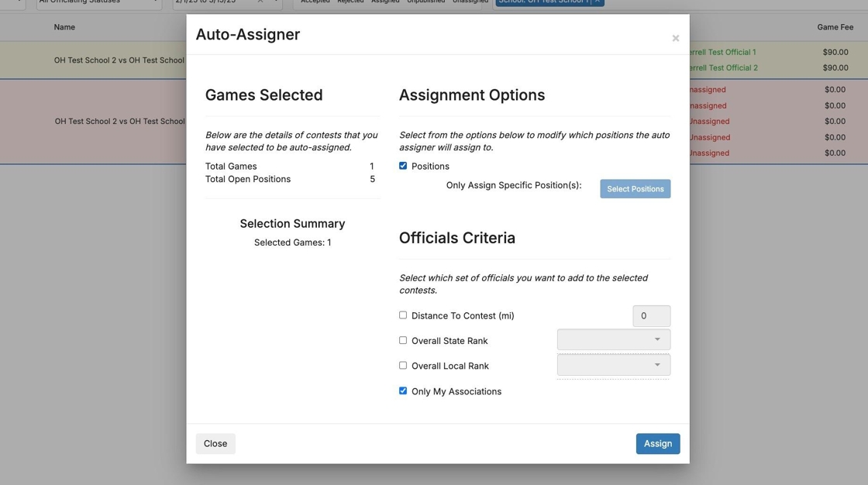
Task: Remove the School filter tag
Action: click(x=598, y=2)
